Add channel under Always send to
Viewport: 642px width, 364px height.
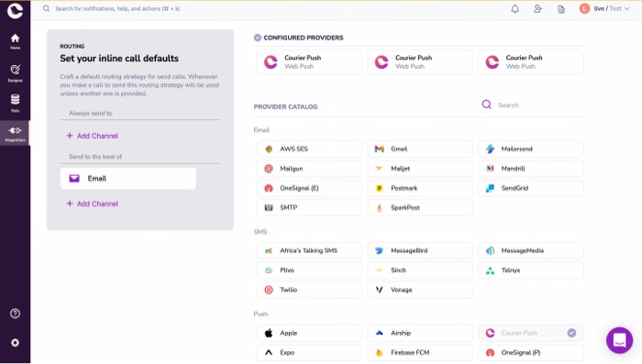click(x=93, y=136)
